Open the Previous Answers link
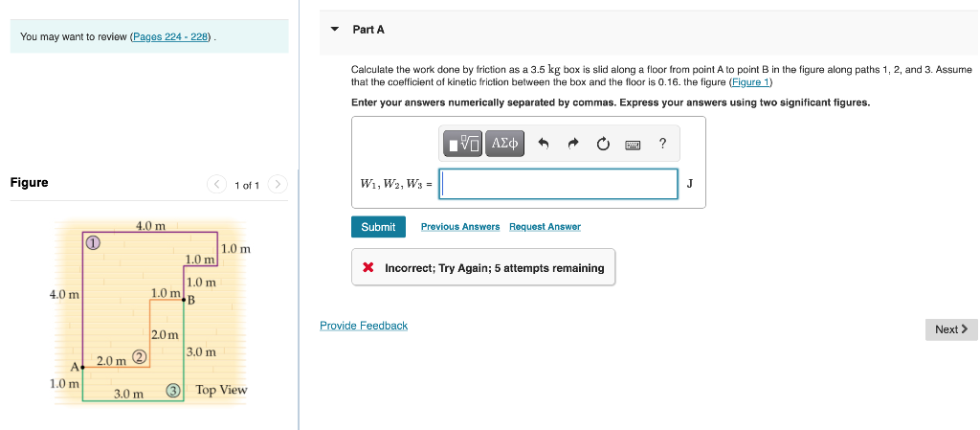980x430 pixels. click(x=460, y=227)
